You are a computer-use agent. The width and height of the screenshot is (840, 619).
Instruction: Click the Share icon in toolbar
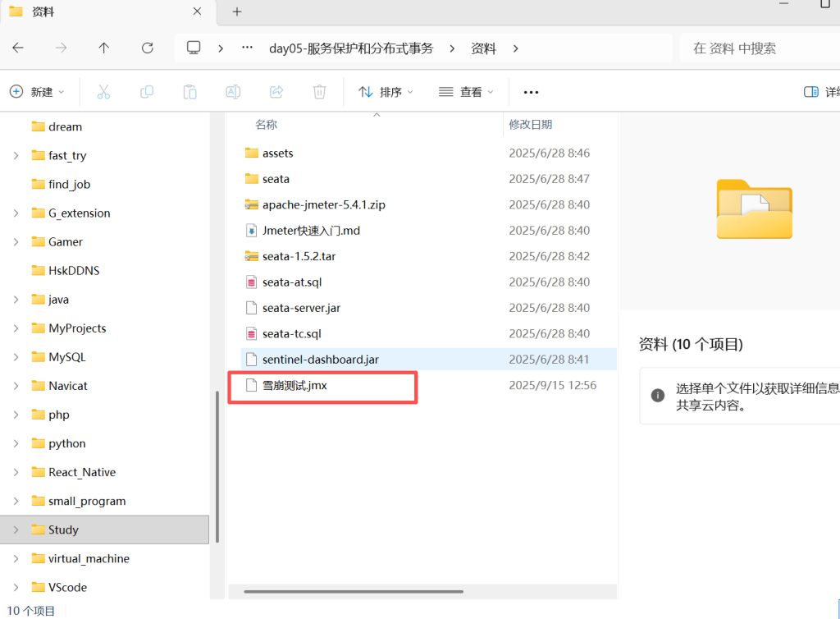[x=276, y=92]
